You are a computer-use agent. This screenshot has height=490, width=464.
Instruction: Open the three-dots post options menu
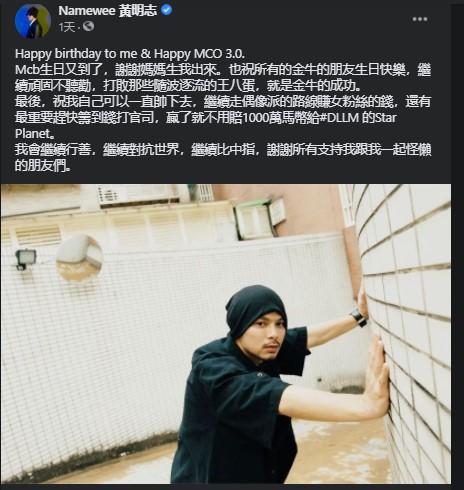pos(420,19)
